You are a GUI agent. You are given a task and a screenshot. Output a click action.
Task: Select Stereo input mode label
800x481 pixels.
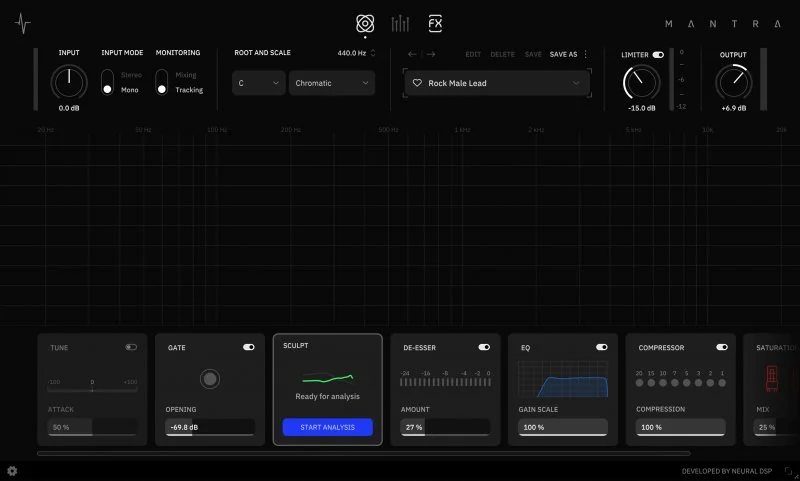click(x=131, y=75)
